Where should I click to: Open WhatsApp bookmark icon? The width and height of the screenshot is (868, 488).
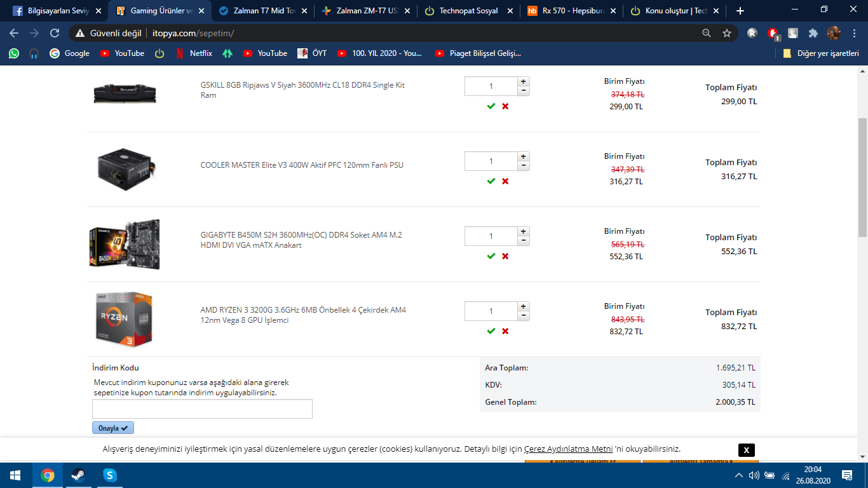point(14,53)
